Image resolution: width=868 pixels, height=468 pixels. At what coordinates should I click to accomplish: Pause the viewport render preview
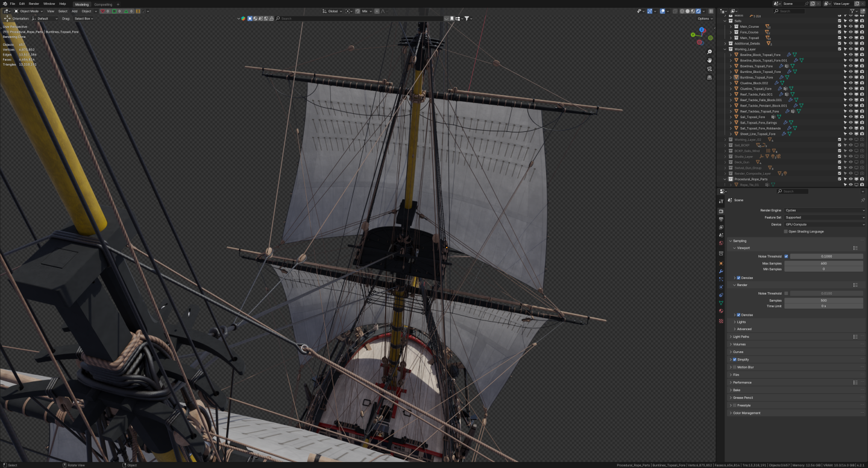tap(711, 11)
